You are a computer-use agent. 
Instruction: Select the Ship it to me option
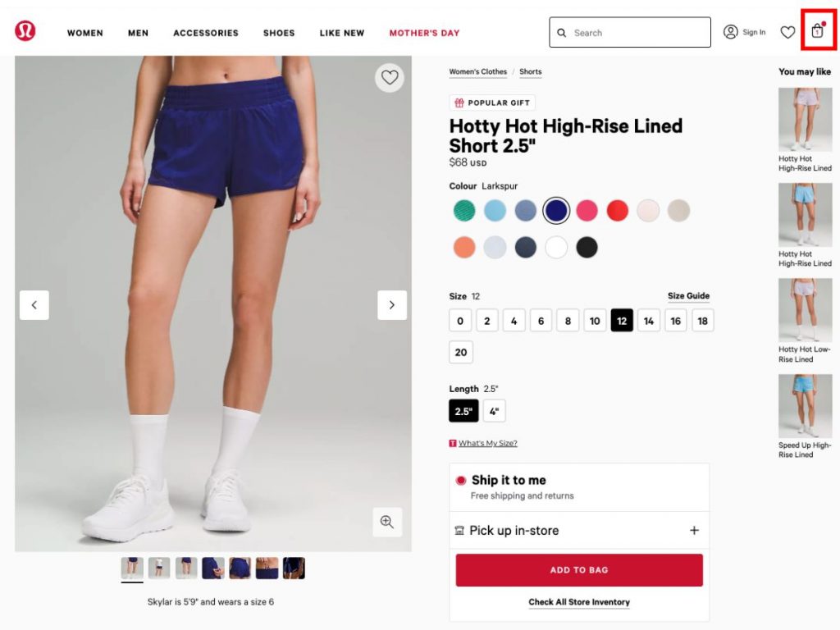click(579, 487)
